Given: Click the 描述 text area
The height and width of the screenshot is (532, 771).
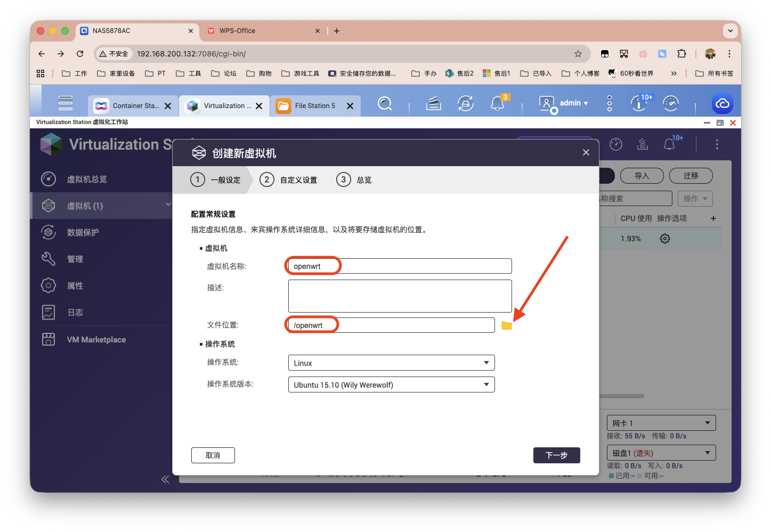Looking at the screenshot, I should point(400,296).
